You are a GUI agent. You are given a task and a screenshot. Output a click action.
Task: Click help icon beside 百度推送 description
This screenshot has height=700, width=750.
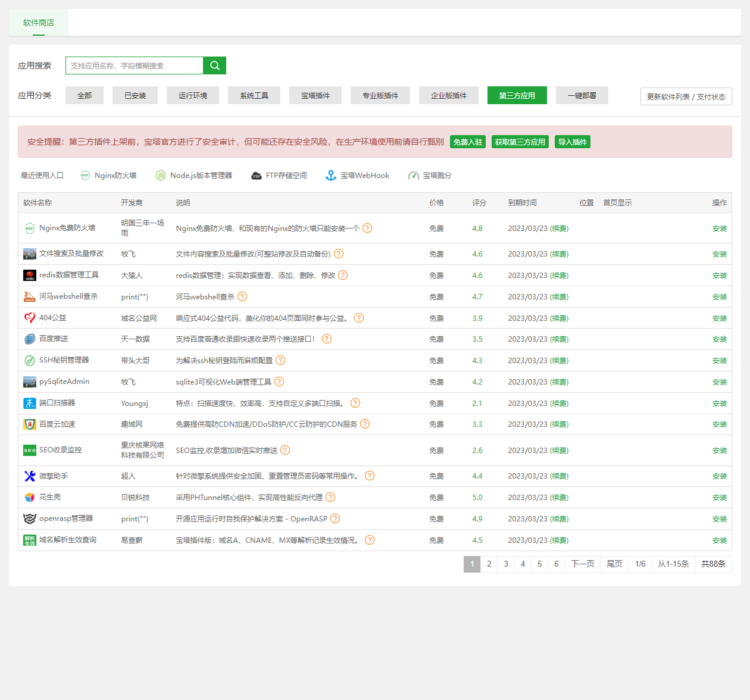click(x=327, y=339)
